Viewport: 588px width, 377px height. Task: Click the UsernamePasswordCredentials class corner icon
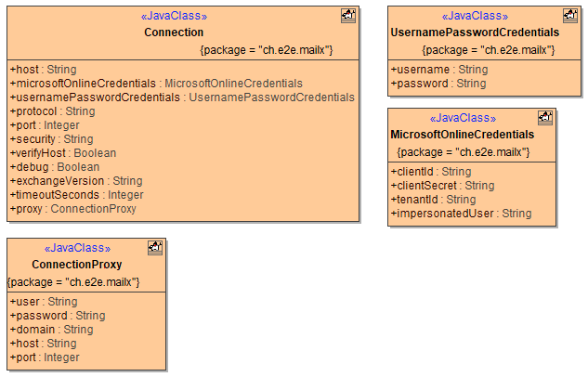click(570, 16)
